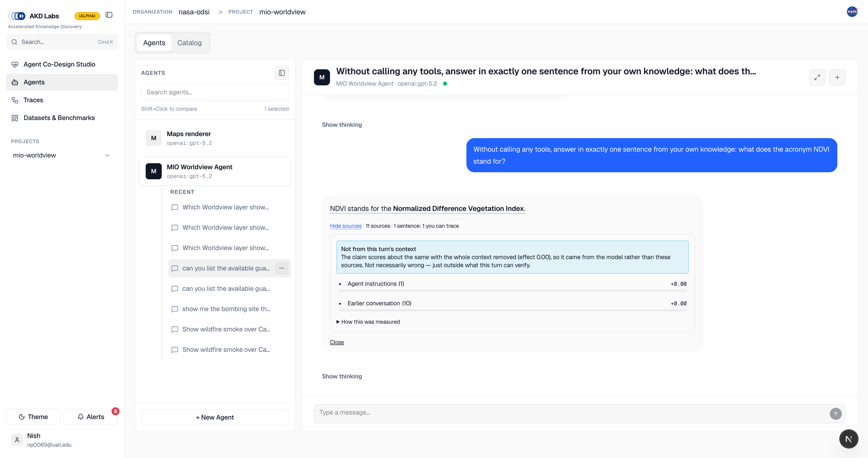Click the Search agents input
The height and width of the screenshot is (458, 868).
215,92
